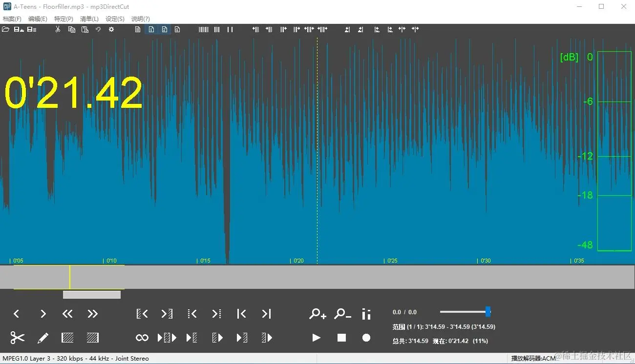635x364 pixels.
Task: Step forward with single right arrow button
Action: [x=43, y=314]
